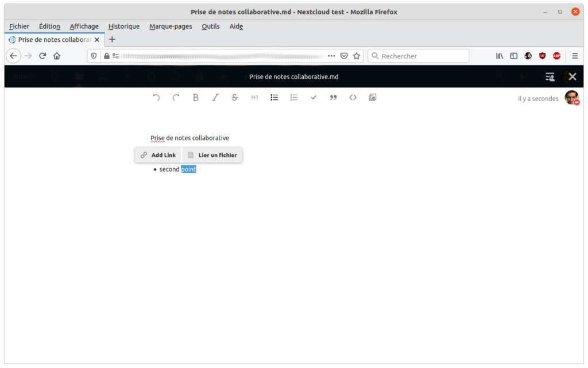
Task: Go to the Firefox home page
Action: pos(57,56)
